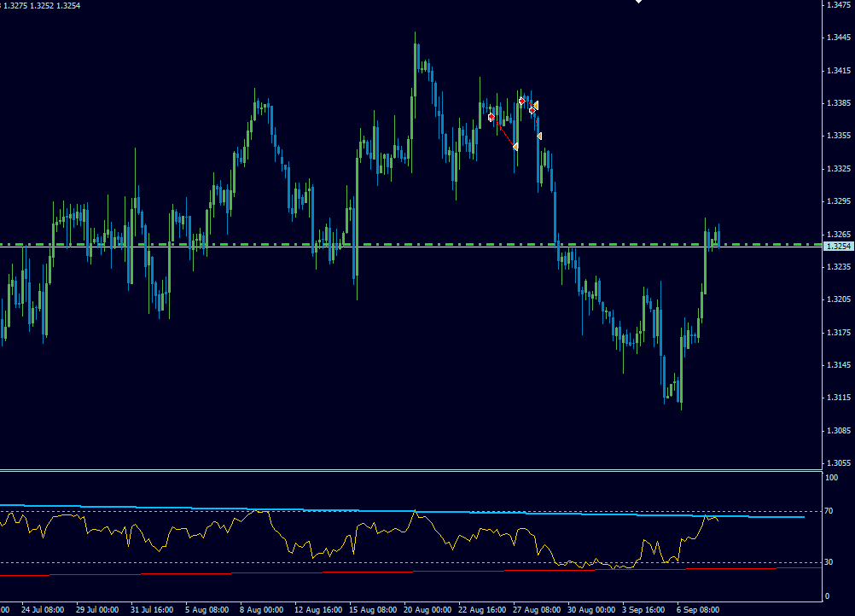The image size is (855, 616).
Task: Click price scale label 1.3295
Action: (x=839, y=201)
